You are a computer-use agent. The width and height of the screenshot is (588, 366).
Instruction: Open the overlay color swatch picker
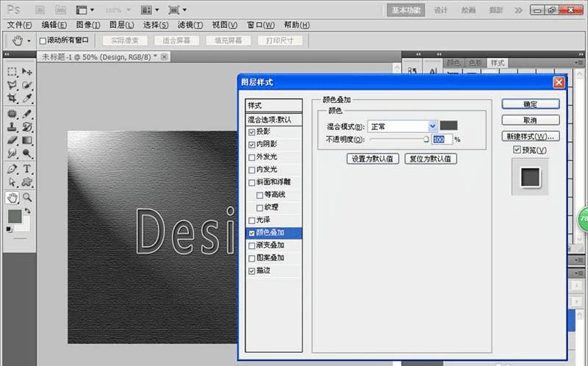pyautogui.click(x=448, y=126)
